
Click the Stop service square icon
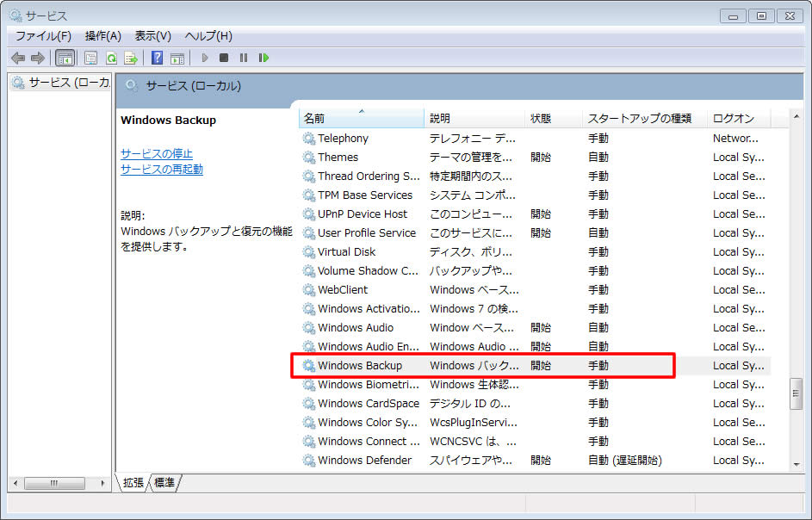click(x=224, y=58)
